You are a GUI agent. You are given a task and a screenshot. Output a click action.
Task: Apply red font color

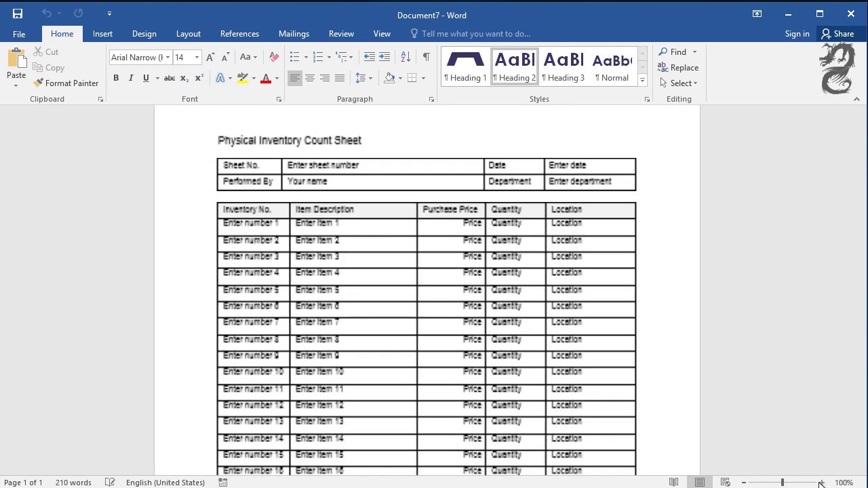[x=266, y=79]
